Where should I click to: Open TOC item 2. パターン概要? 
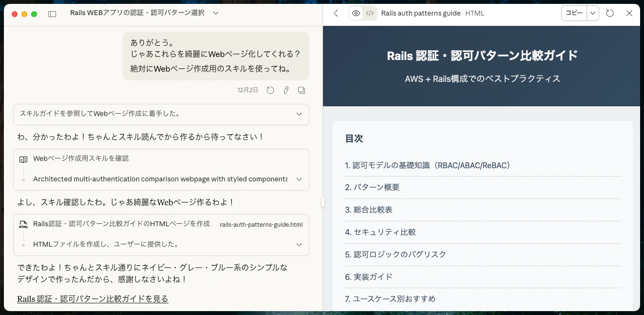pyautogui.click(x=372, y=188)
